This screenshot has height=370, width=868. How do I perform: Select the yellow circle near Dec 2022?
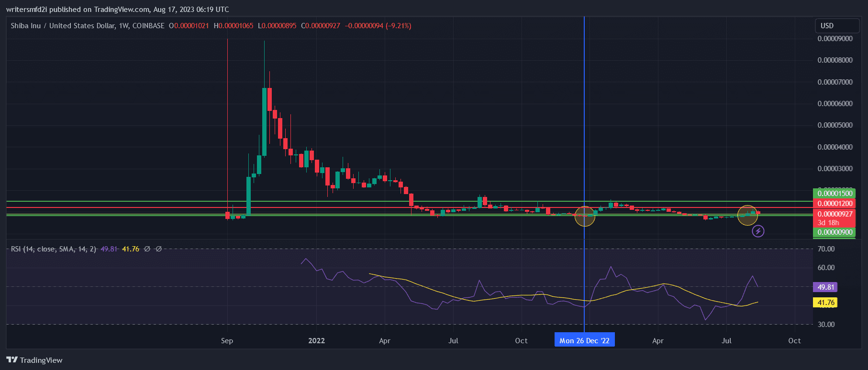(x=585, y=216)
